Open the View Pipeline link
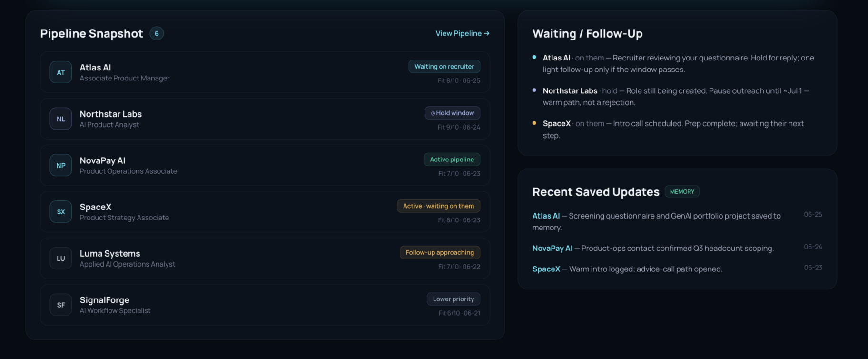The height and width of the screenshot is (359, 868). pos(462,33)
